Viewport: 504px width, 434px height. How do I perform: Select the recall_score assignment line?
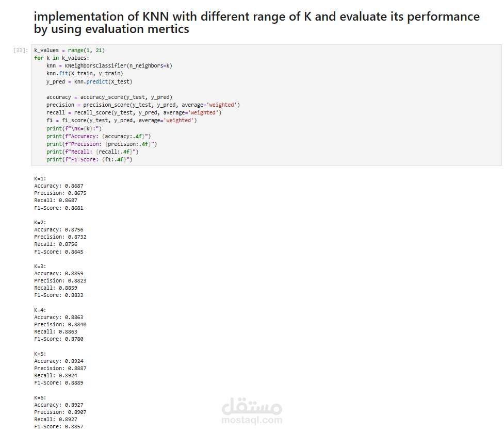(x=134, y=112)
